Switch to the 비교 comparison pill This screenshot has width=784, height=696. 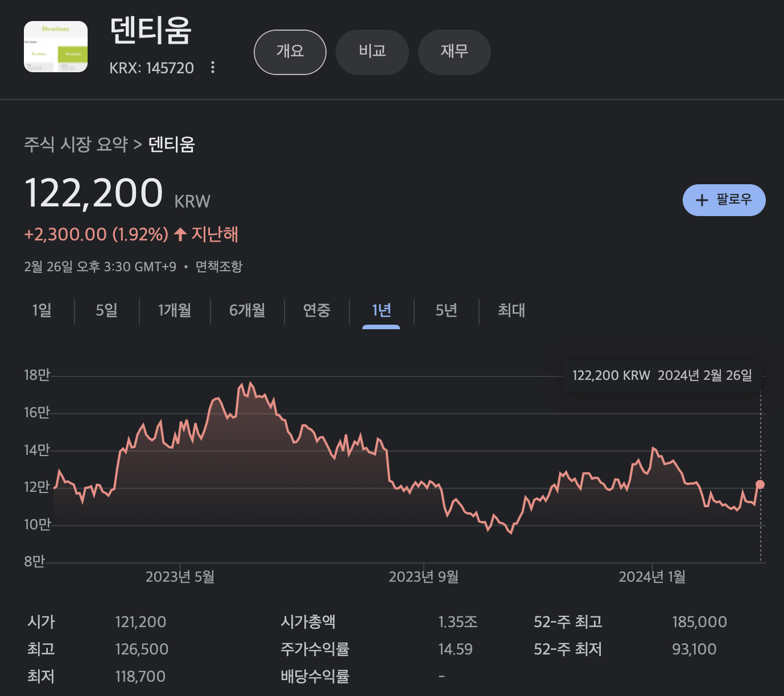tap(373, 52)
